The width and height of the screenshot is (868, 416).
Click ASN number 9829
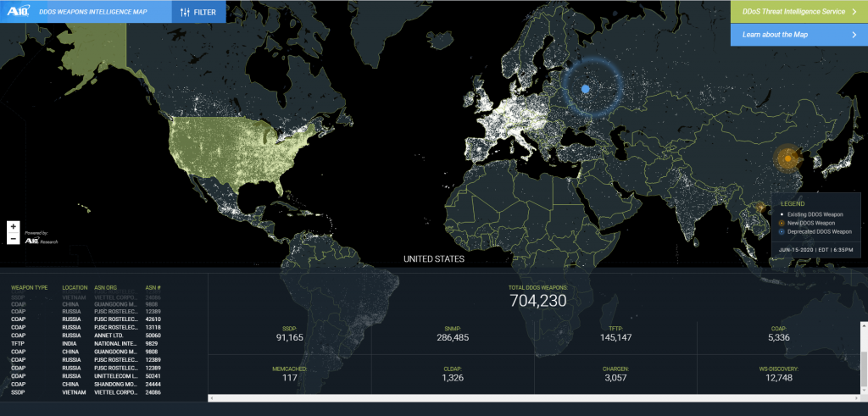152,343
